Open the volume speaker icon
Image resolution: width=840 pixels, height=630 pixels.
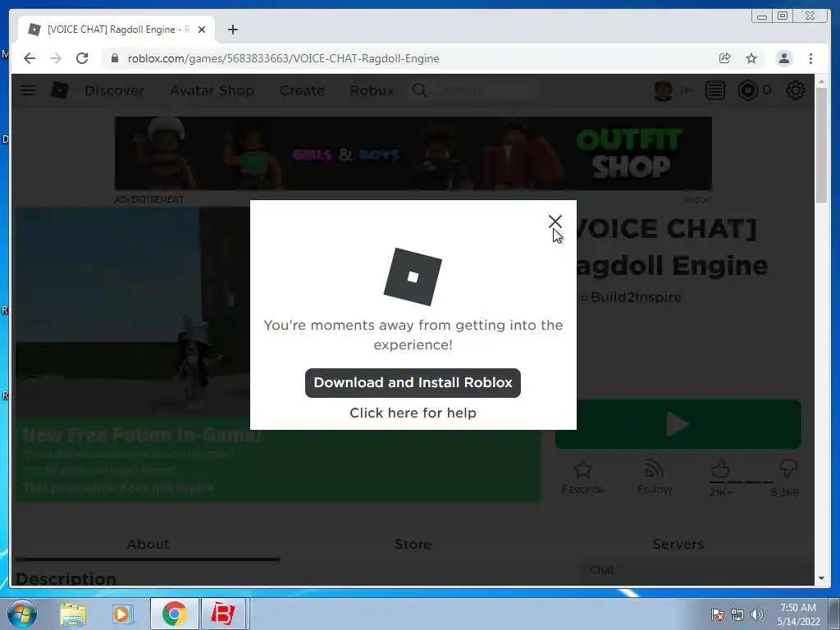click(x=757, y=614)
